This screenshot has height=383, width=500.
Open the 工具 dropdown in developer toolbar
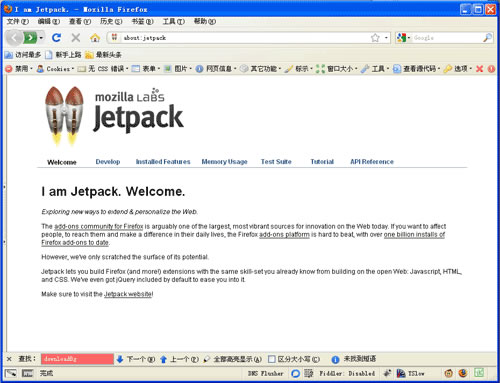[x=375, y=69]
